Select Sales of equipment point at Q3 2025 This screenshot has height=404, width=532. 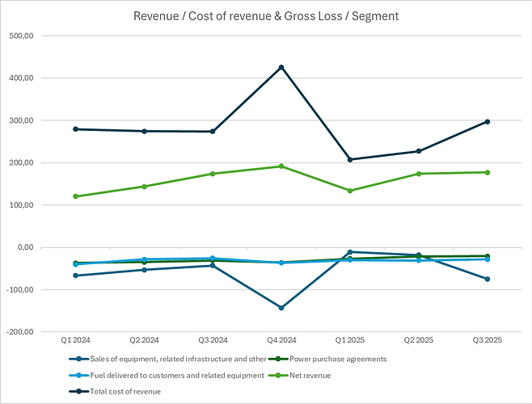(488, 279)
